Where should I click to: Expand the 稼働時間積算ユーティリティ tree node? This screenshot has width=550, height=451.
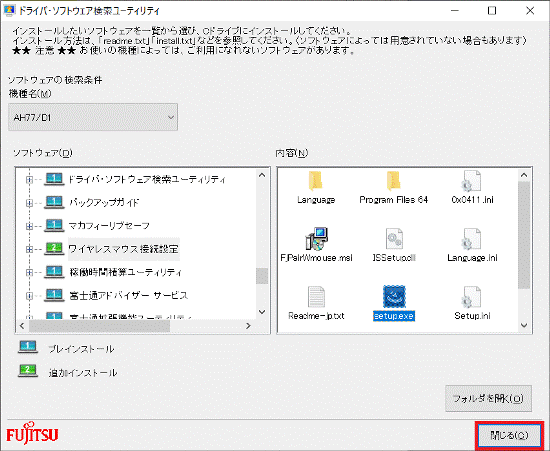coord(29,272)
